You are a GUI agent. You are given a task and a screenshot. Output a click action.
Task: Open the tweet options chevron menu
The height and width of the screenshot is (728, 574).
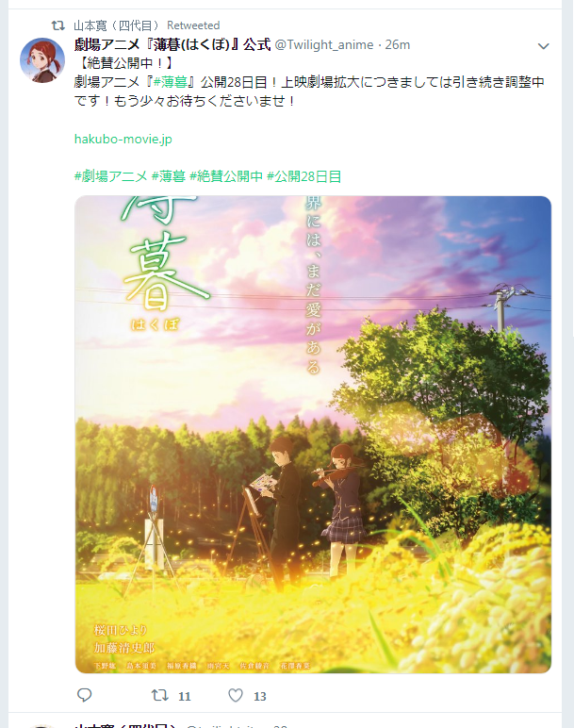pos(544,46)
